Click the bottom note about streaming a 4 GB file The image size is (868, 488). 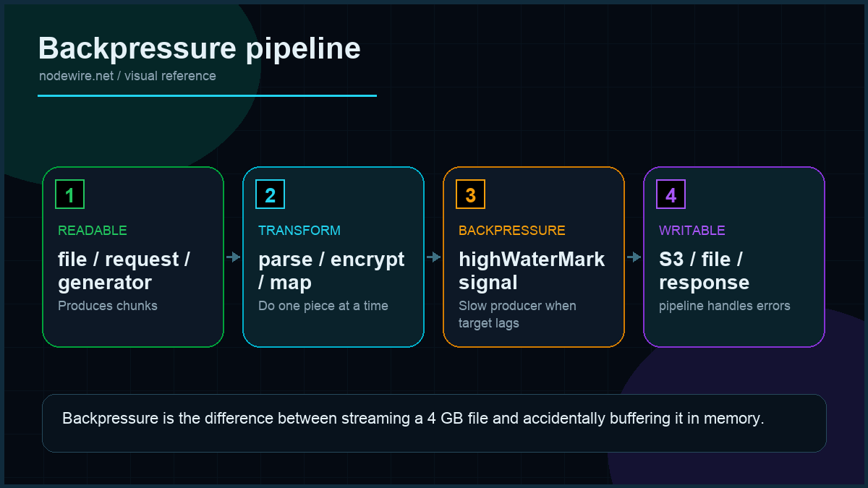(434, 423)
